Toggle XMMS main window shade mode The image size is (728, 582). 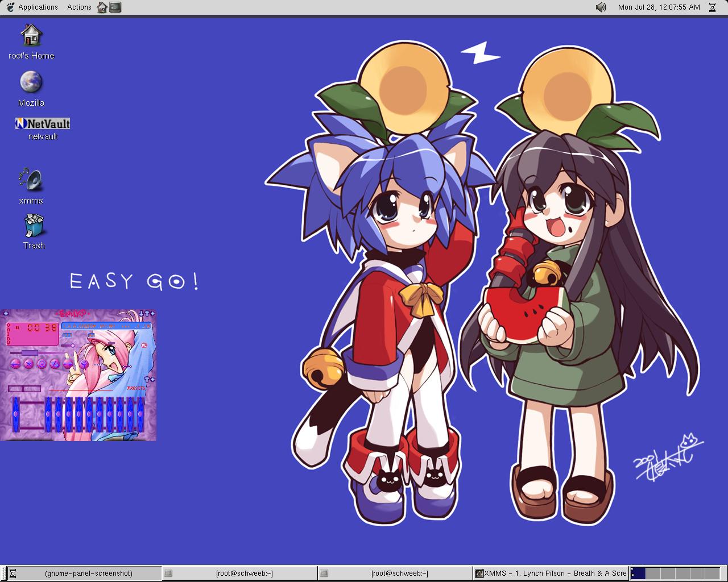coord(147,313)
